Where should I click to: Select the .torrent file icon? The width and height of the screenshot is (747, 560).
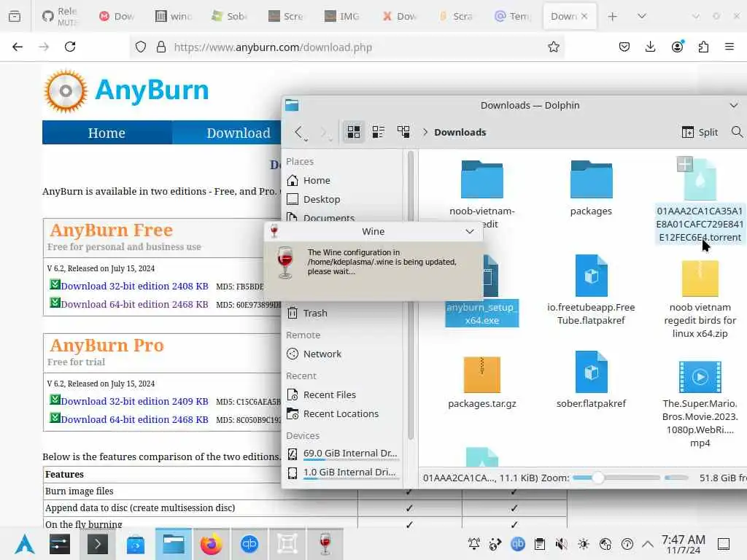[700, 179]
